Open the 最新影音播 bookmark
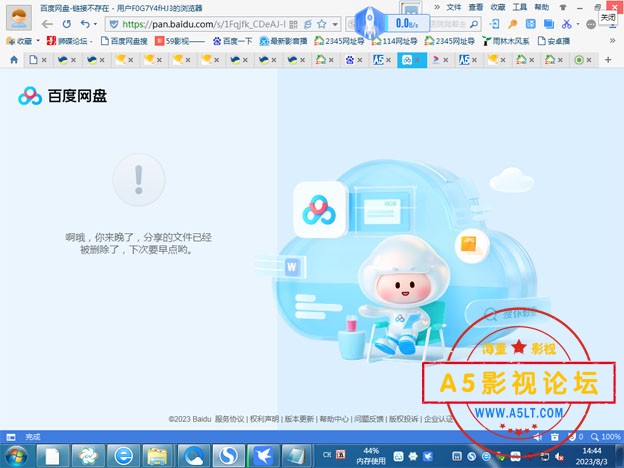 point(283,41)
